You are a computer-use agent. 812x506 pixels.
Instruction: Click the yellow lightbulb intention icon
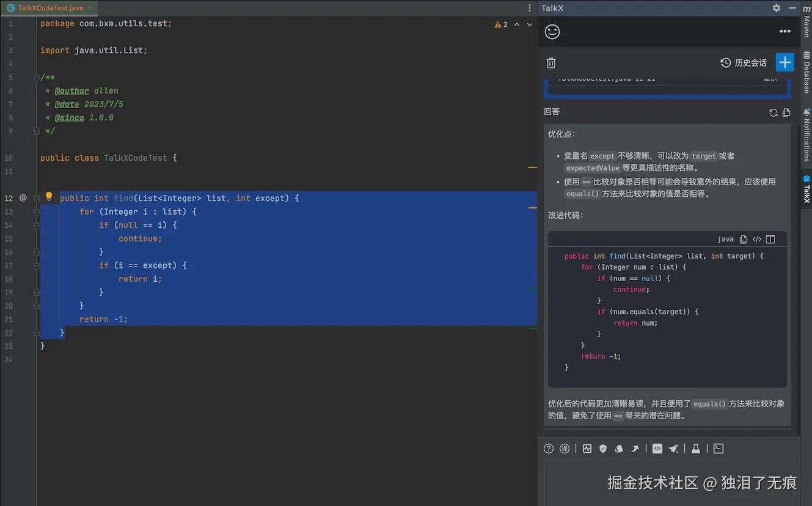(49, 197)
